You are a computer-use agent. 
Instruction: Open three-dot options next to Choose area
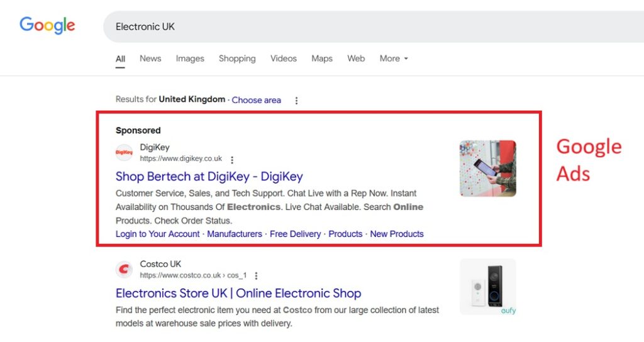[x=296, y=101]
